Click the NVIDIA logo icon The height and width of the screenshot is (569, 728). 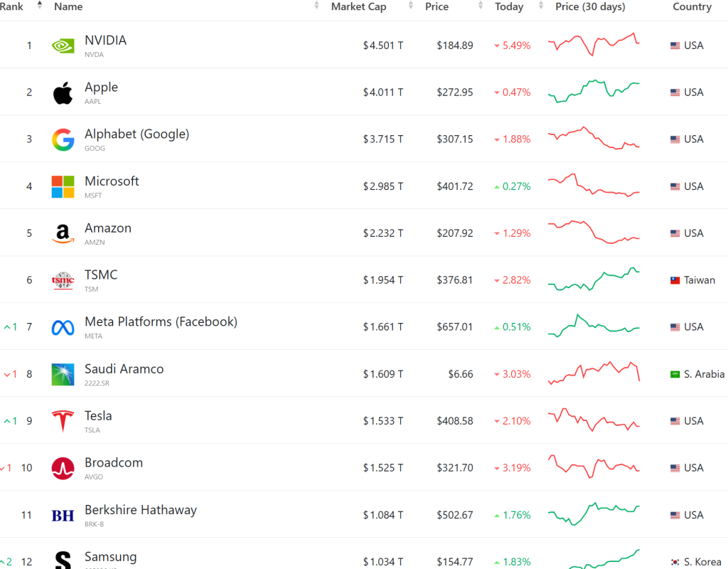coord(63,46)
